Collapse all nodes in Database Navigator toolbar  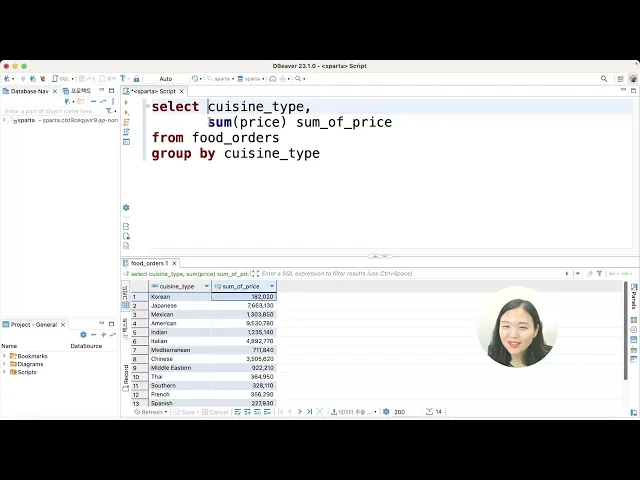pyautogui.click(x=93, y=101)
